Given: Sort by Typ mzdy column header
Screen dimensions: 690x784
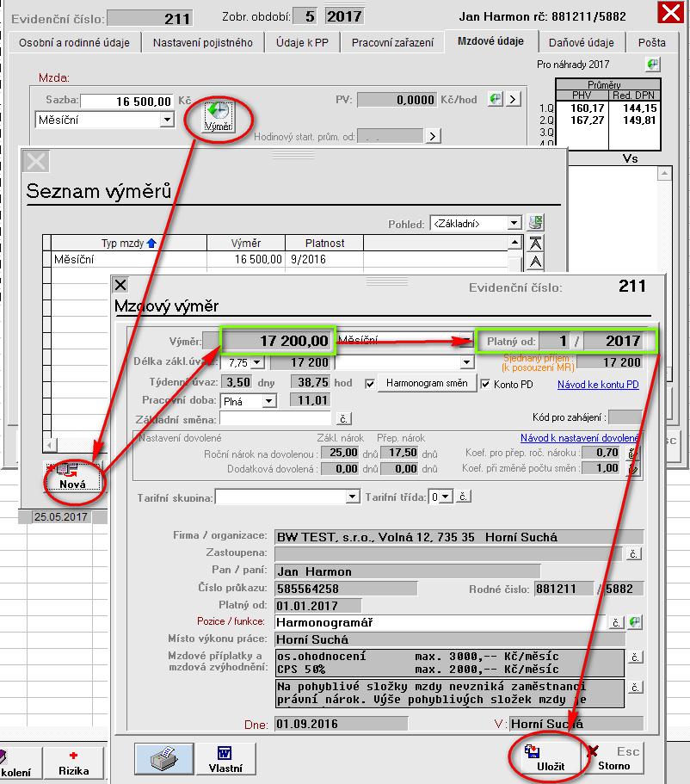Looking at the screenshot, I should click(x=129, y=243).
